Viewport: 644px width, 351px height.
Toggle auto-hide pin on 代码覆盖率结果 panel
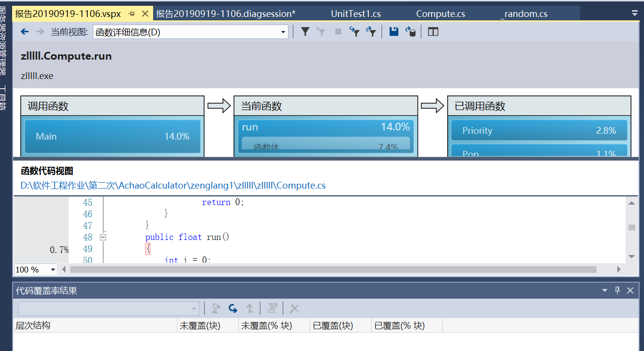click(x=617, y=290)
